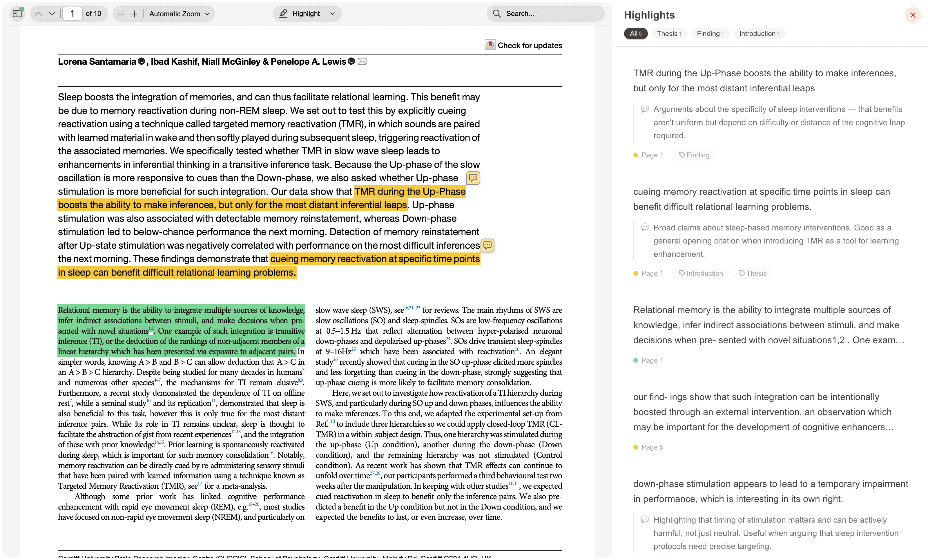Screen dimensions: 928x560
Task: Click the Check for updates badge icon
Action: [490, 45]
